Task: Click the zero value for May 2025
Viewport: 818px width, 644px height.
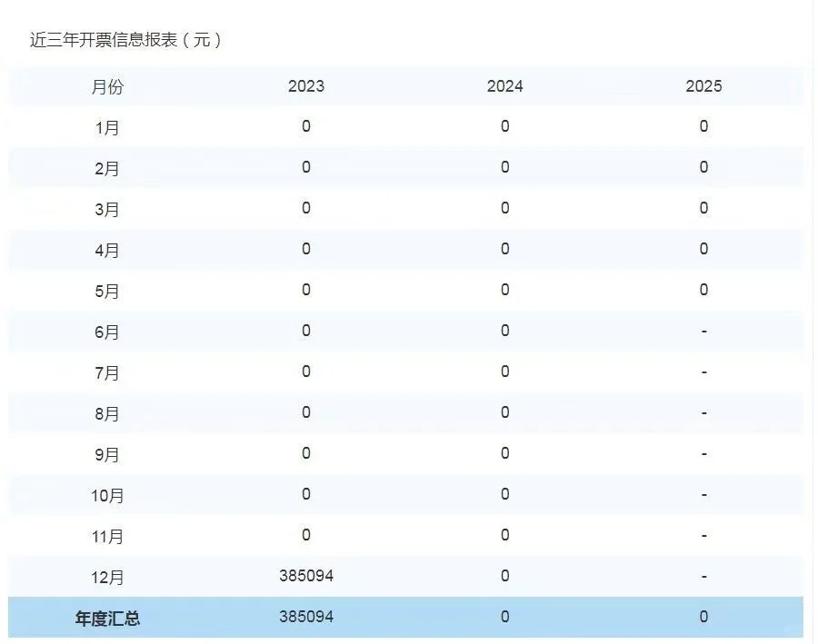Action: [x=703, y=291]
